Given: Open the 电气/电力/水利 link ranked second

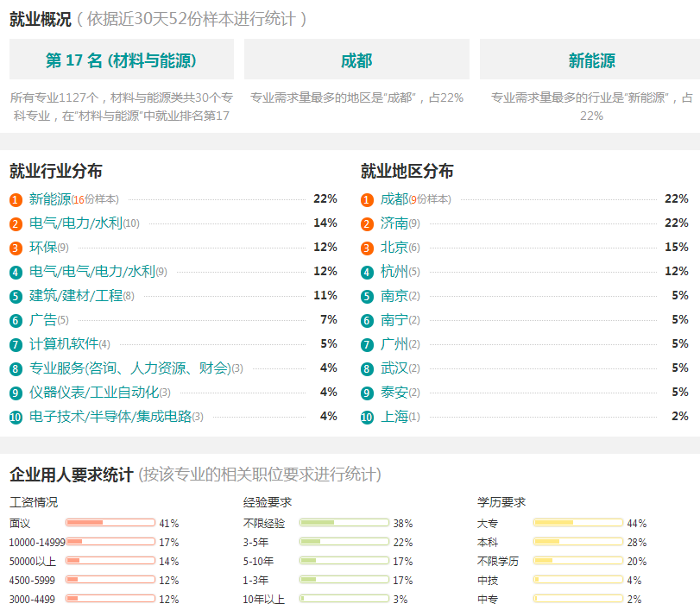Looking at the screenshot, I should click(x=76, y=223).
